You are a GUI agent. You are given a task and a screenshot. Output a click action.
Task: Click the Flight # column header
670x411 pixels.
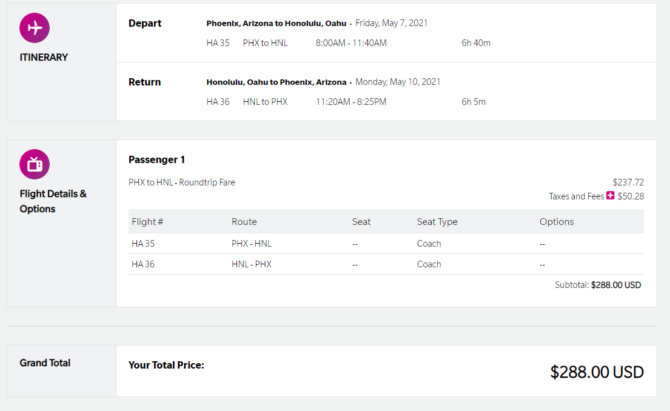[147, 222]
